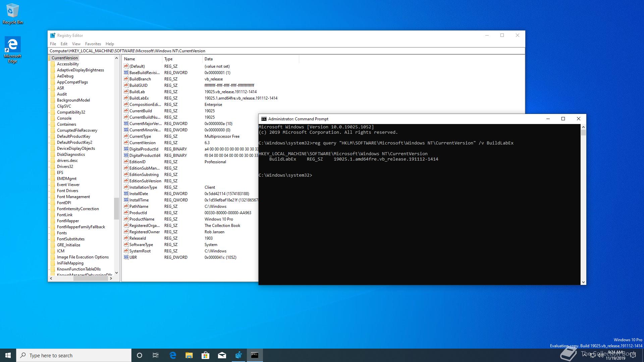644x362 pixels.
Task: Select the FontSubstitutes key
Action: (71, 239)
